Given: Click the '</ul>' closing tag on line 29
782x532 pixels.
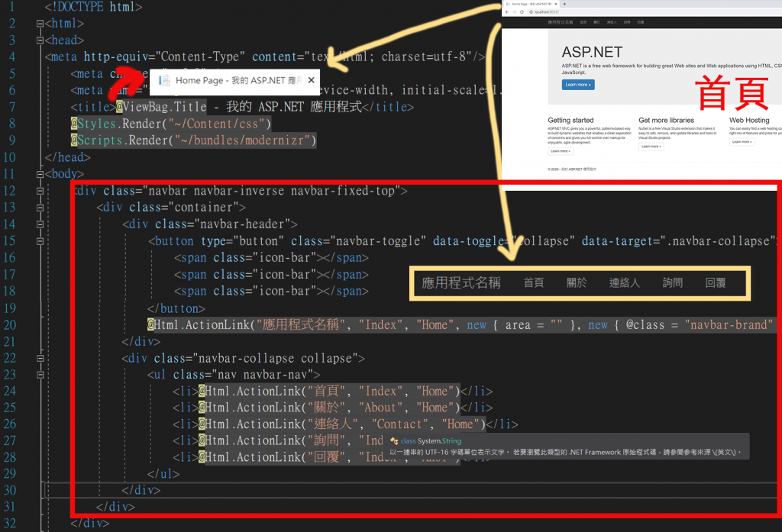Looking at the screenshot, I should coord(163,474).
